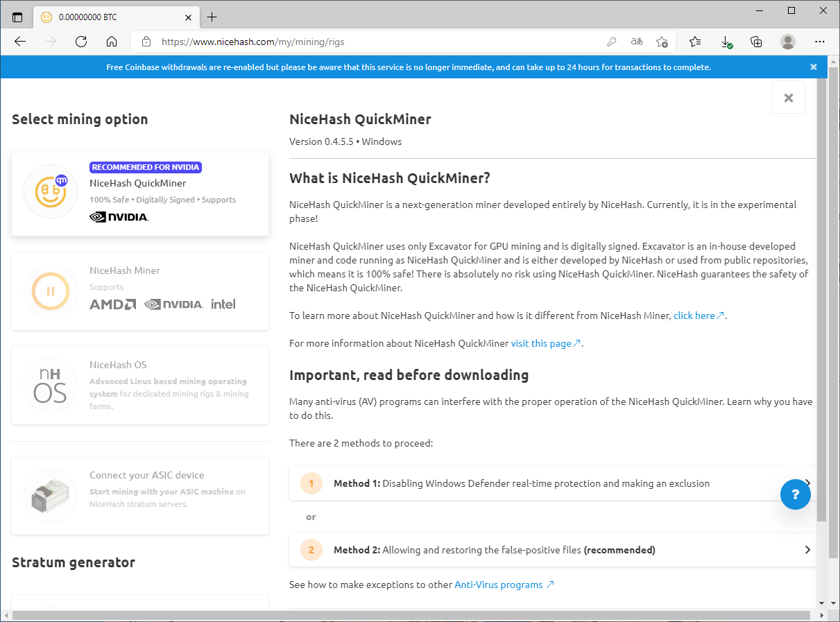The width and height of the screenshot is (840, 622).
Task: Close the 0.00000000 BTC tab
Action: [188, 17]
